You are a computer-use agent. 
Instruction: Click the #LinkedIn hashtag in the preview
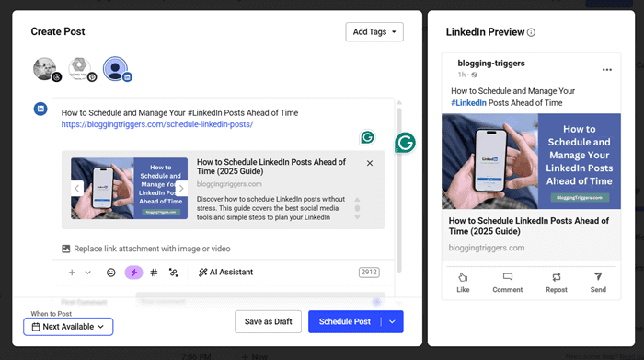468,103
